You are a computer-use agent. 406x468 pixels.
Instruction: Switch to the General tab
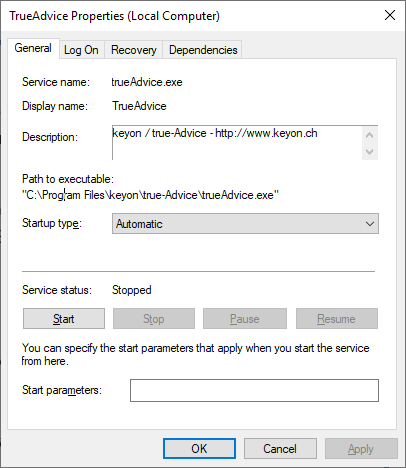[x=33, y=49]
